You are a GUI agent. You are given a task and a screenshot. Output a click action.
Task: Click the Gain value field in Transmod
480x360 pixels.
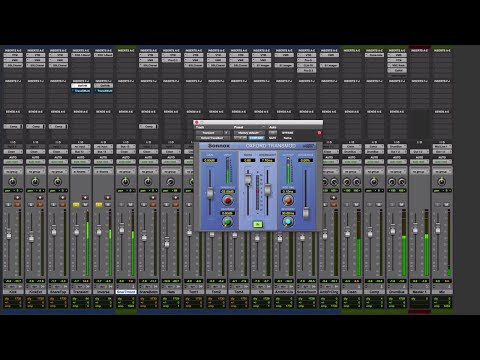pos(210,160)
